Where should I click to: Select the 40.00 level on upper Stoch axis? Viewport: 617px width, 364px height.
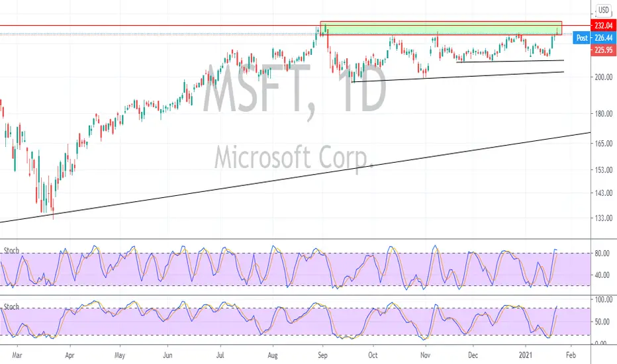click(x=602, y=275)
